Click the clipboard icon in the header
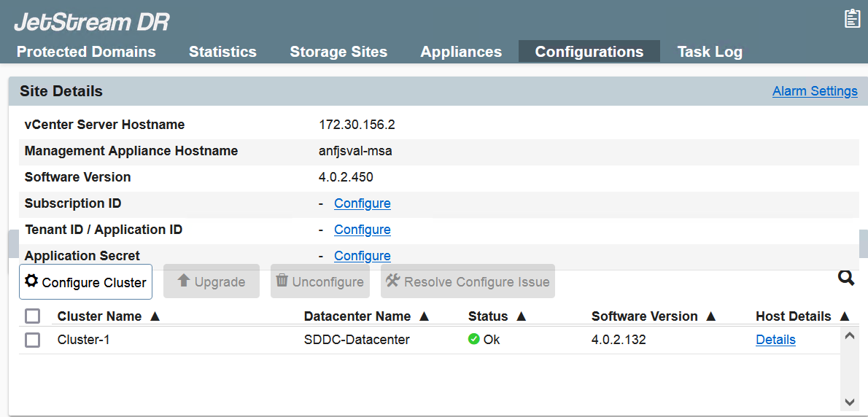Viewport: 868px width, 417px height. pos(852,19)
